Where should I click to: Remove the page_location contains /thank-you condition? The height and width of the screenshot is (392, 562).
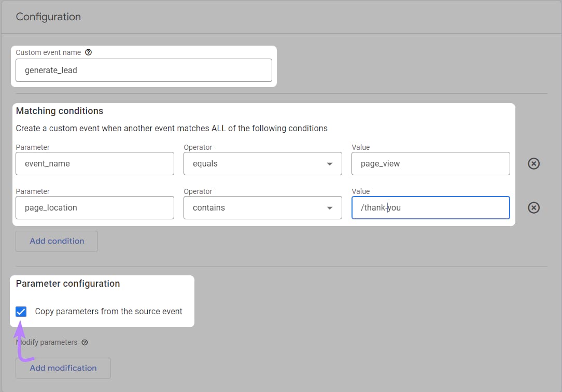click(533, 207)
